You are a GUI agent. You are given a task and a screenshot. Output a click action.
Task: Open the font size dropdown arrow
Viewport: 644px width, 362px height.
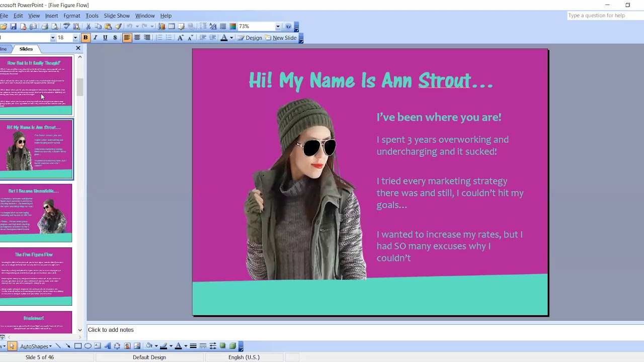(75, 38)
